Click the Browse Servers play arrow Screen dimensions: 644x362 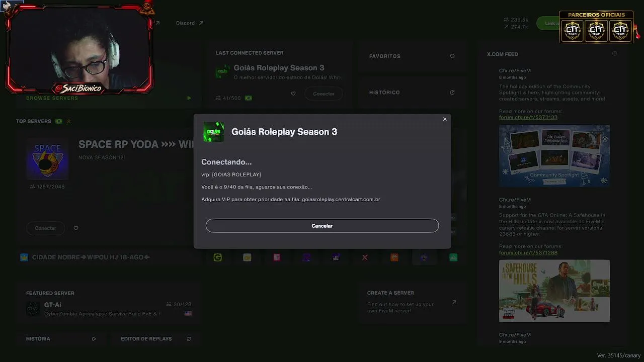point(189,98)
